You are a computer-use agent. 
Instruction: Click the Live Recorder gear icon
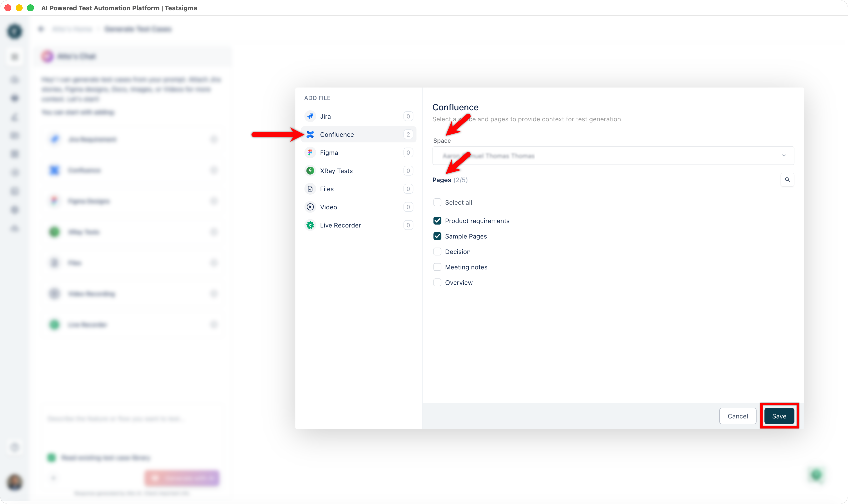point(310,225)
